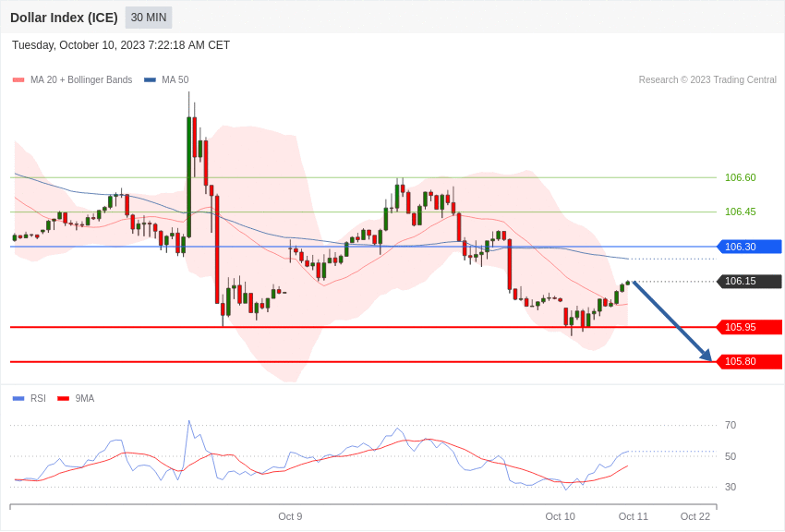Click the blue 106.30 pivot price tag
This screenshot has height=532, width=785.
click(x=750, y=247)
